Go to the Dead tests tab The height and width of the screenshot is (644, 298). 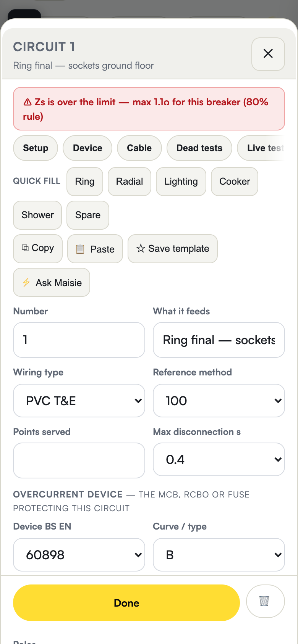[199, 148]
